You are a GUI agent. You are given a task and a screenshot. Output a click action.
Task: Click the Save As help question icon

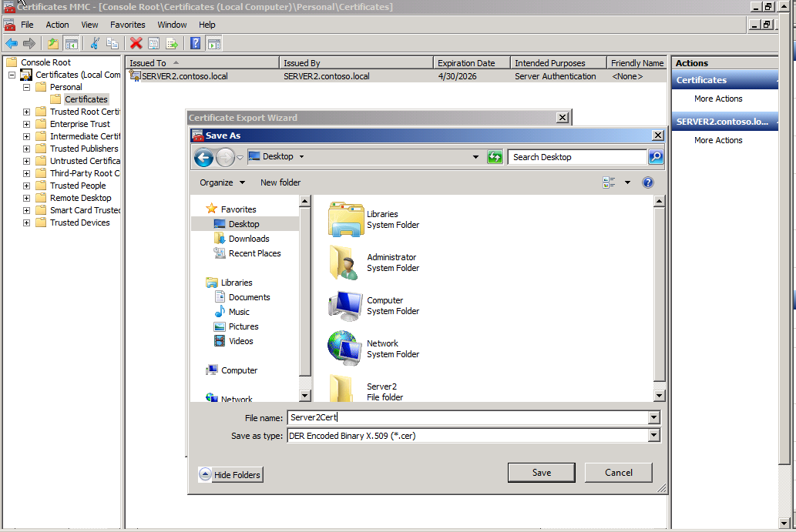648,182
